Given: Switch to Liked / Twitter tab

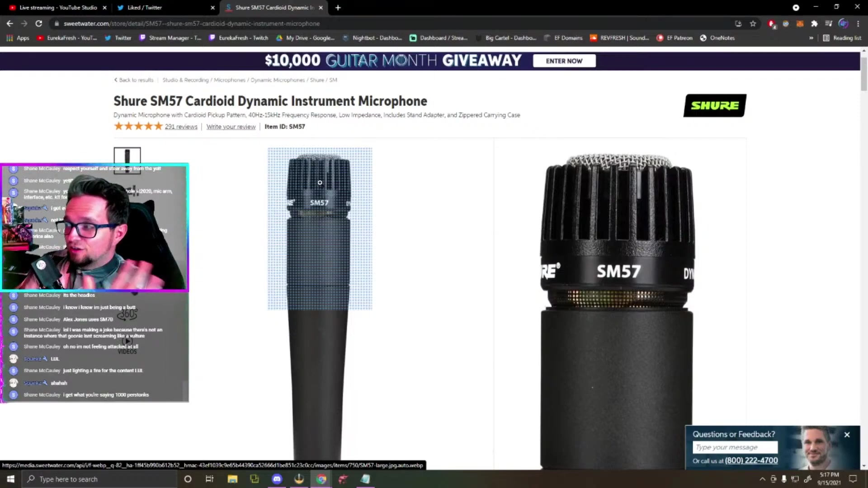Looking at the screenshot, I should point(145,8).
